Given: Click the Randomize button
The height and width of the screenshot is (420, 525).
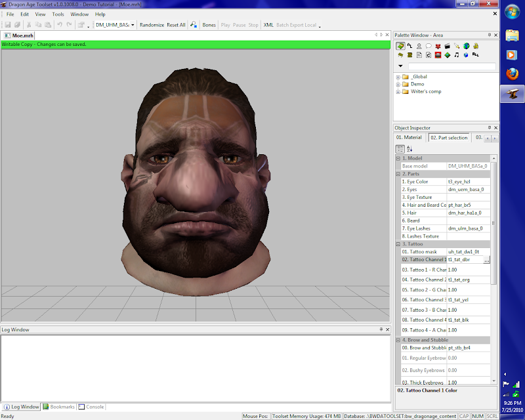Looking at the screenshot, I should [x=152, y=25].
